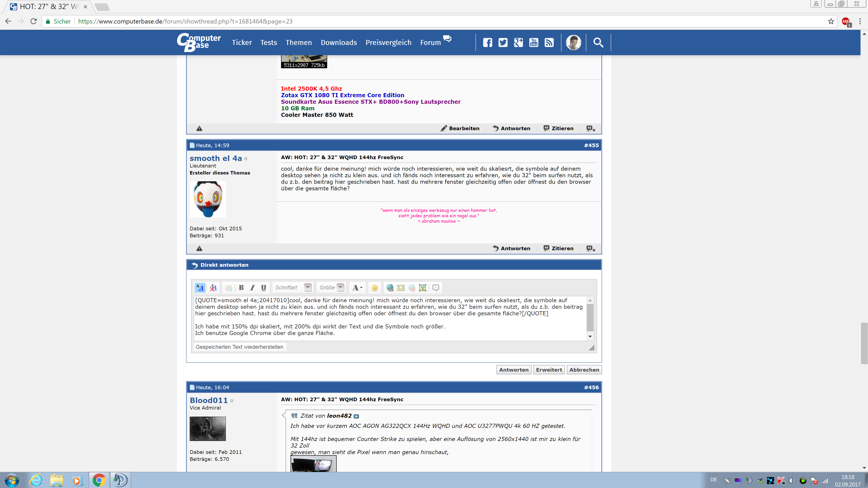
Task: Click the insert image icon
Action: coord(422,288)
